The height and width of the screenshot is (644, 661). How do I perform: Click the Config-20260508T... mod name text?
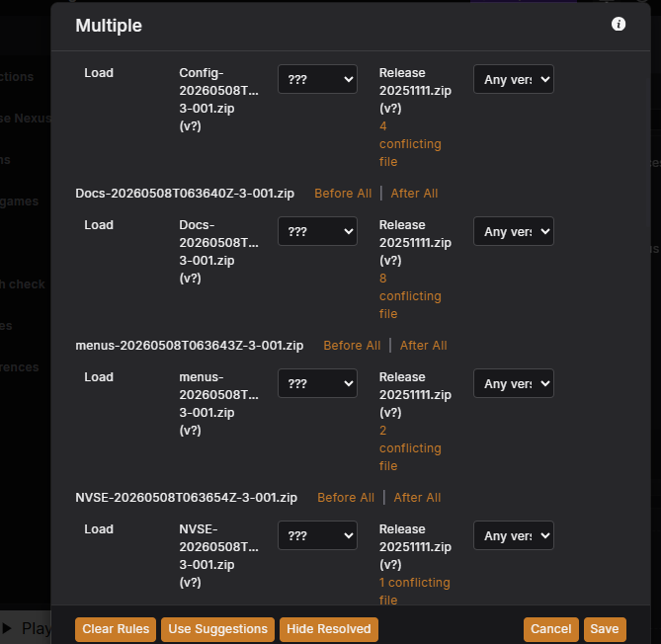(x=218, y=99)
